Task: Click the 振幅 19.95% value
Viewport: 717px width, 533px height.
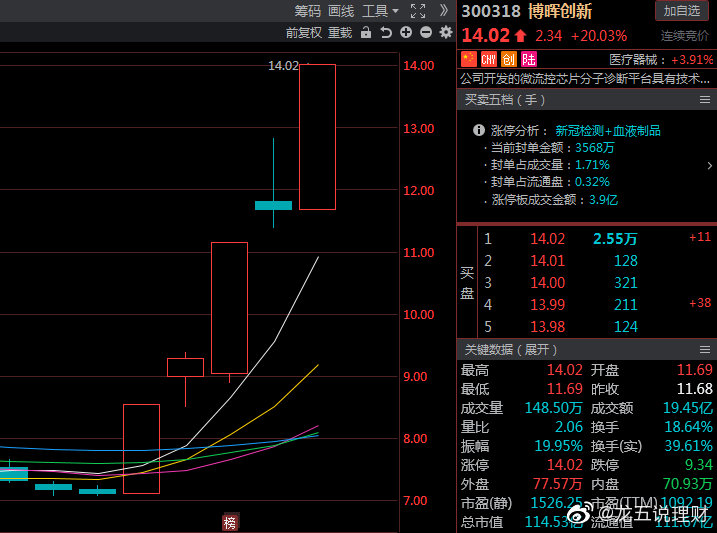Action: (558, 446)
